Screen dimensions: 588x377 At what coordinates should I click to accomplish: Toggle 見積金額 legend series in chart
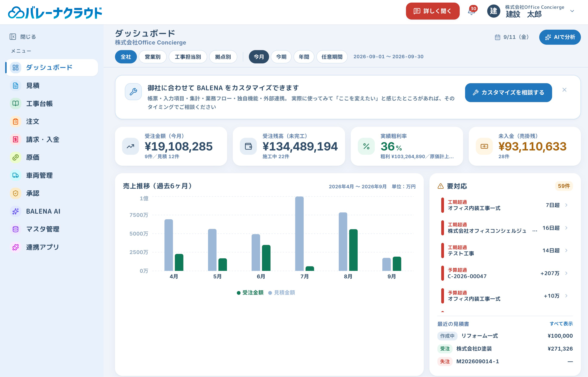coord(282,293)
